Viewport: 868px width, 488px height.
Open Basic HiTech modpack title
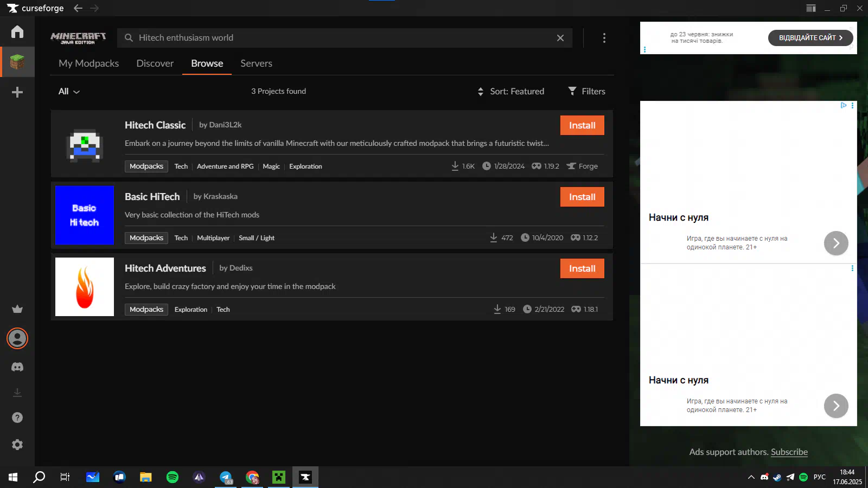[x=152, y=197]
